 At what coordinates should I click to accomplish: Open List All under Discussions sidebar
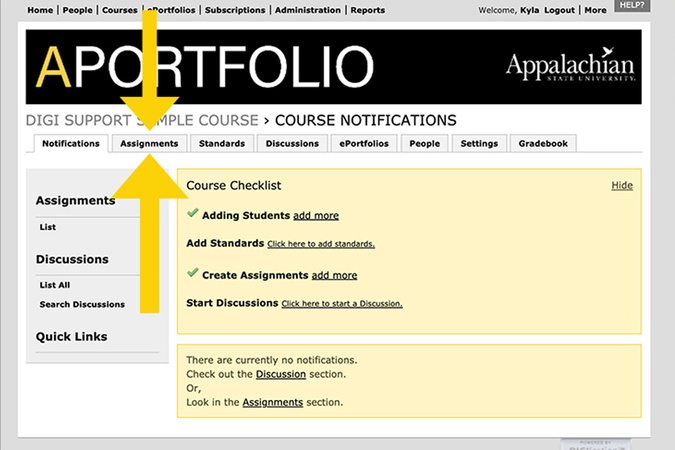(x=55, y=285)
